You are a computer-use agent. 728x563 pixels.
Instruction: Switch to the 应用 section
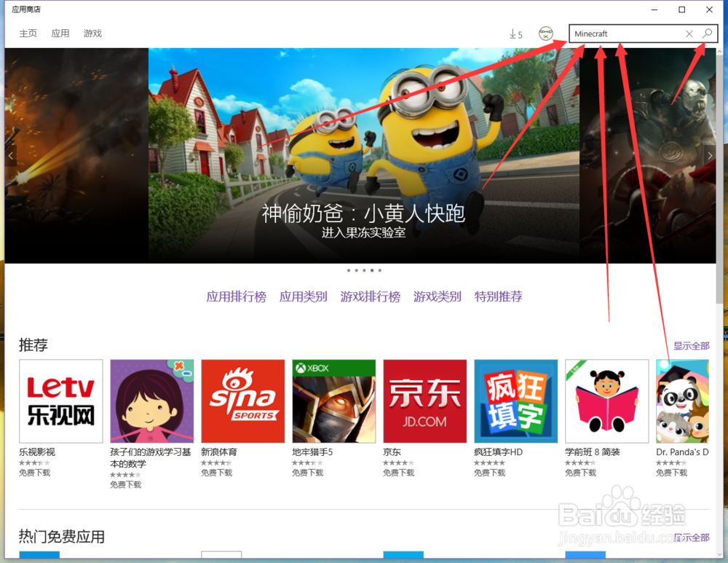coord(60,33)
